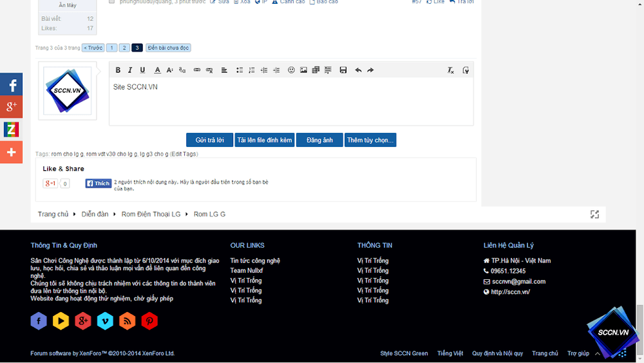644x363 pixels.
Task: Toggle bold formatting in the editor
Action: [x=118, y=70]
